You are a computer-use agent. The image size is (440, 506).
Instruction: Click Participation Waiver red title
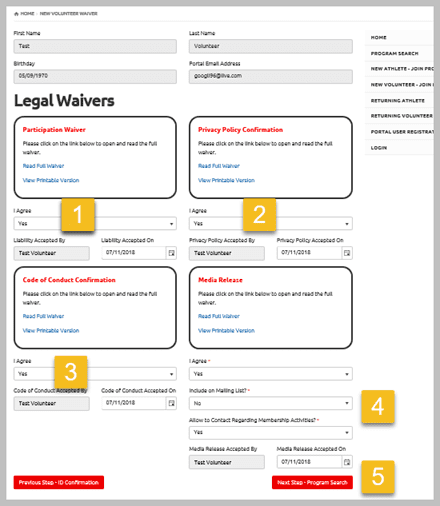coord(54,130)
